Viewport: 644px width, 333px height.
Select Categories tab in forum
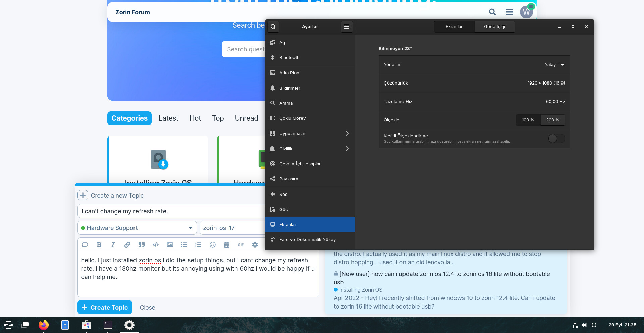[129, 118]
